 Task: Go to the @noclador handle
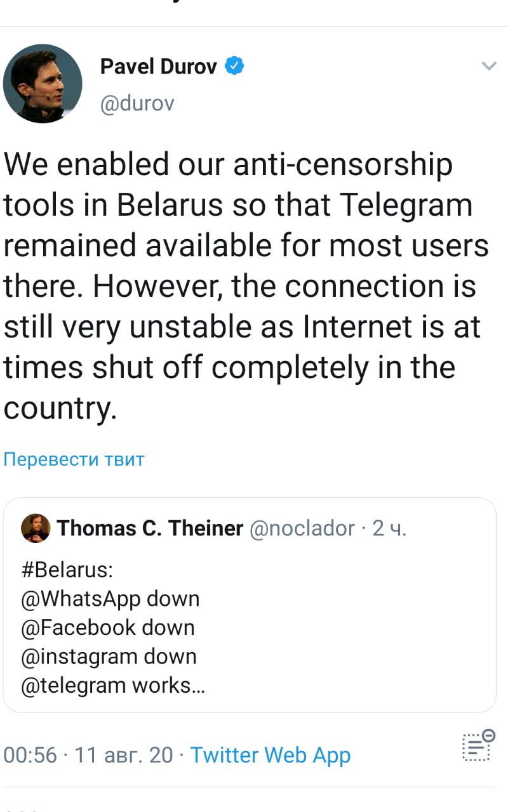pyautogui.click(x=302, y=528)
